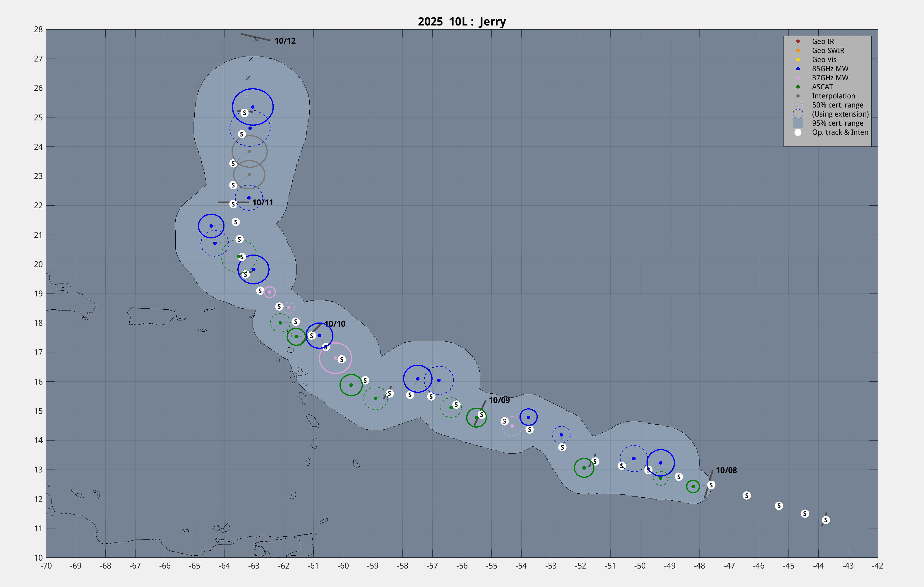Click the 95% cert. range color swatch

798,123
